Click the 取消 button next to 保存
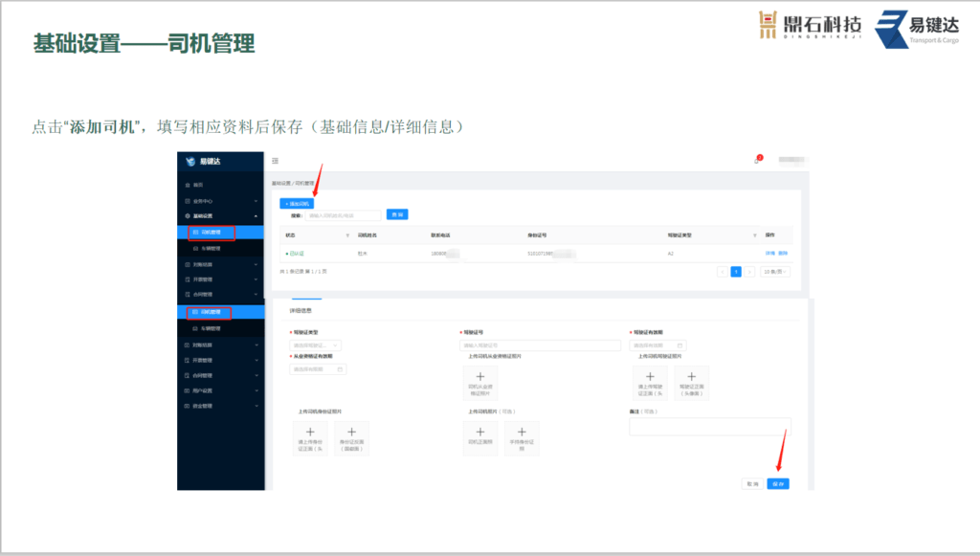 click(x=752, y=484)
